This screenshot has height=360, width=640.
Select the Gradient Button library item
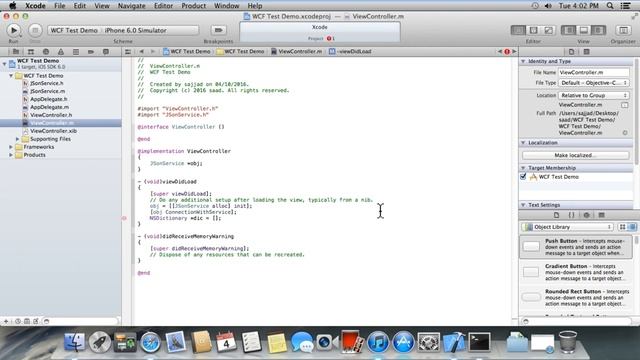point(576,272)
